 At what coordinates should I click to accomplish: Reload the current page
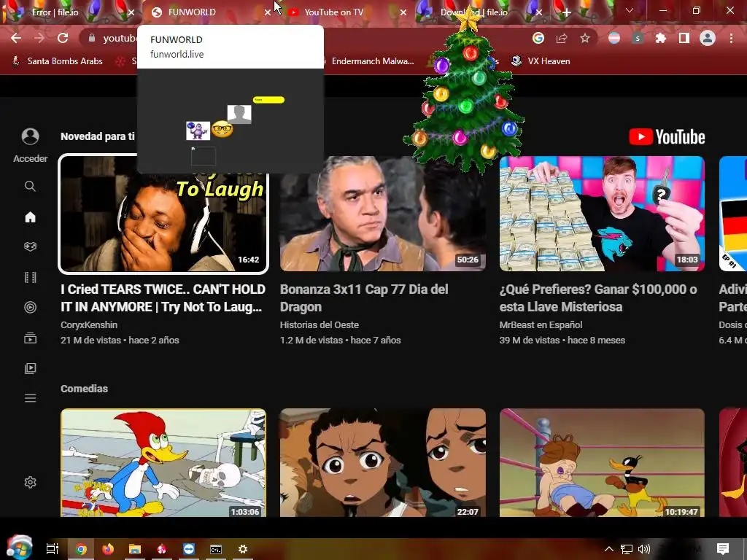(63, 38)
